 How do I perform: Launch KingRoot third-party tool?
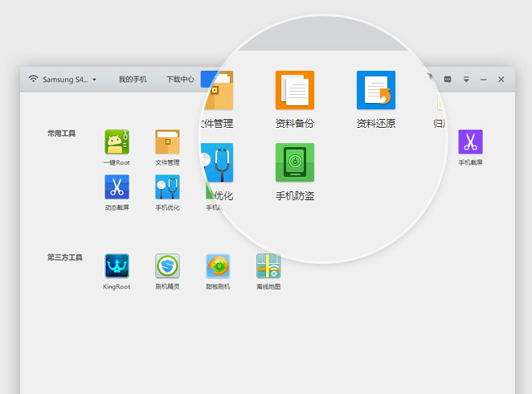pos(117,266)
